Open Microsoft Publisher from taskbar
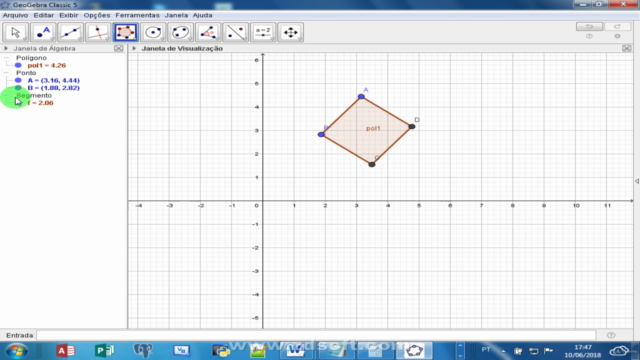640x360 pixels. 104,351
